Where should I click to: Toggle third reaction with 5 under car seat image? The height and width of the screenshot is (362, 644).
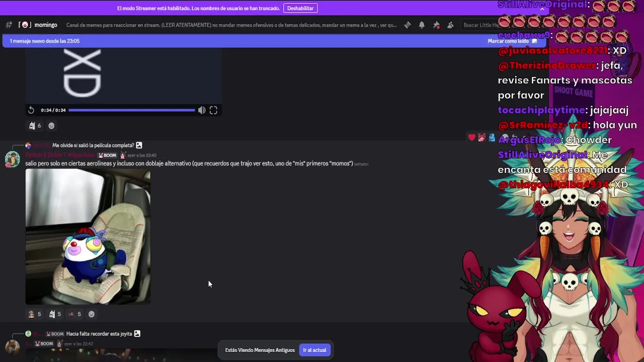point(74,314)
